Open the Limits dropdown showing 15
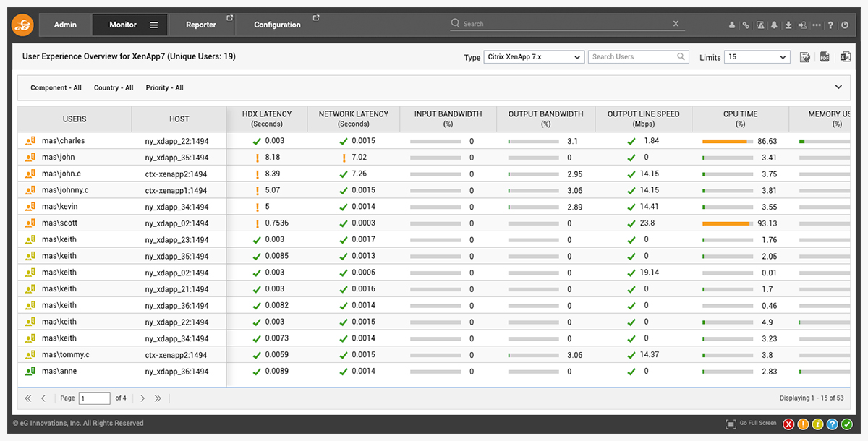This screenshot has height=441, width=868. click(x=757, y=57)
